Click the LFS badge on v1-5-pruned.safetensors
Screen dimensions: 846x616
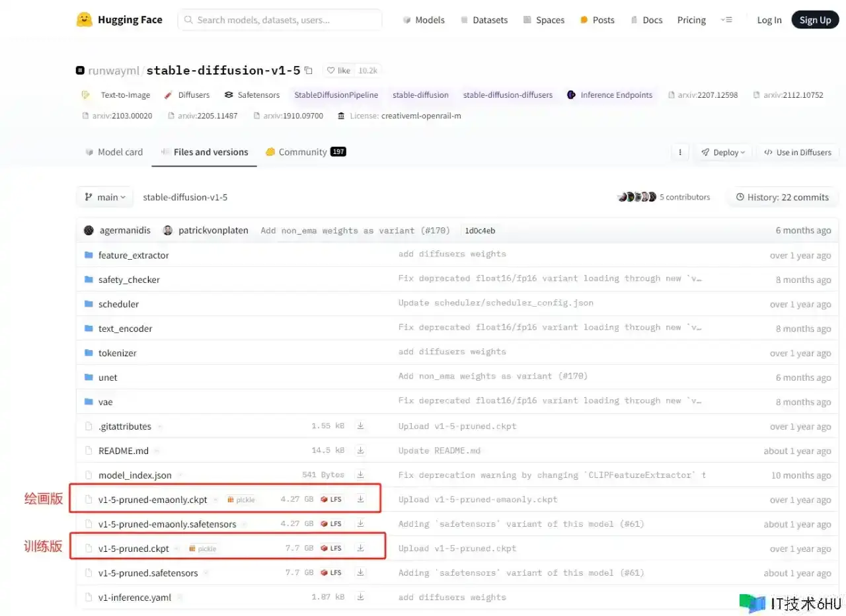click(332, 572)
